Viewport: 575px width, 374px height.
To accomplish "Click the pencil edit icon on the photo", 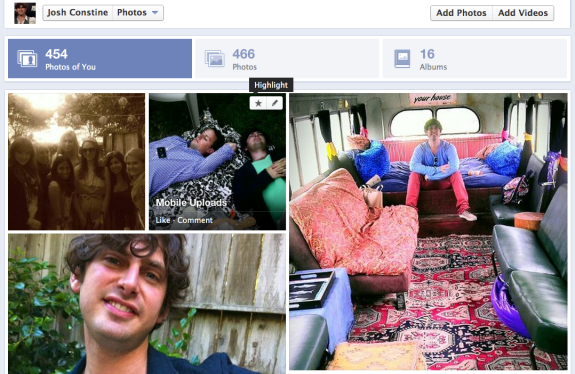I will 275,103.
